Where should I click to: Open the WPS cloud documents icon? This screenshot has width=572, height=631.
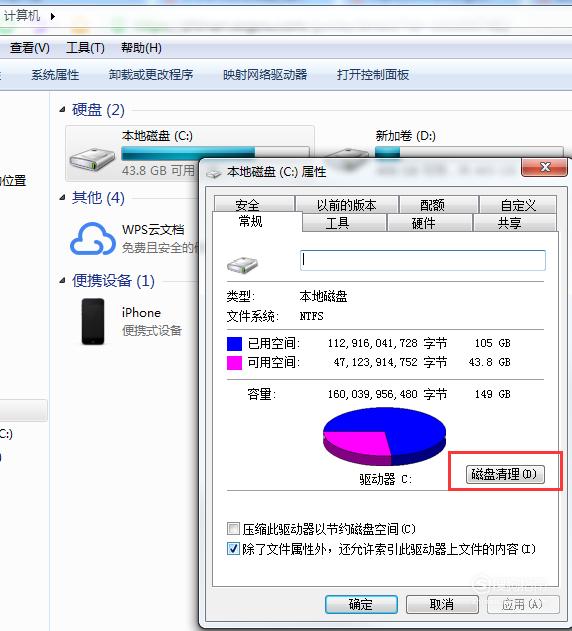point(93,239)
